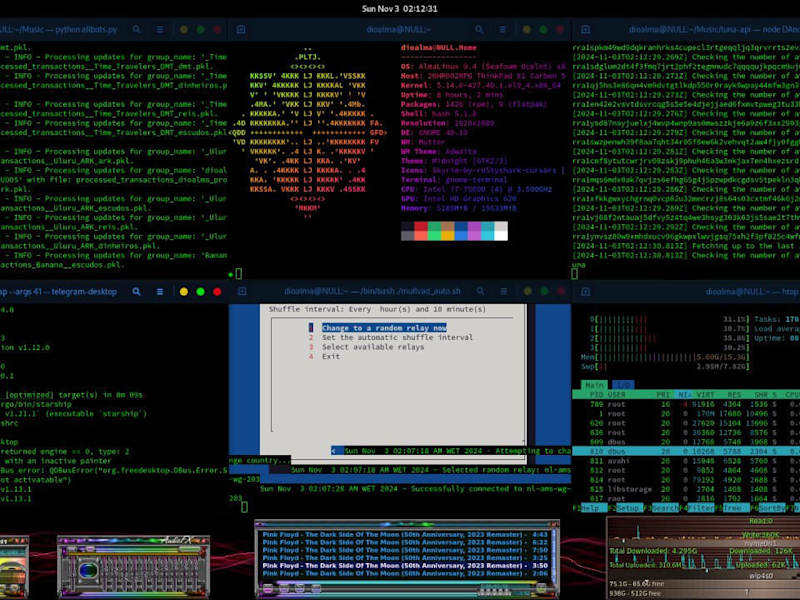Click neofetch 'Kernel:' info line
800x600 pixels.
tap(481, 85)
